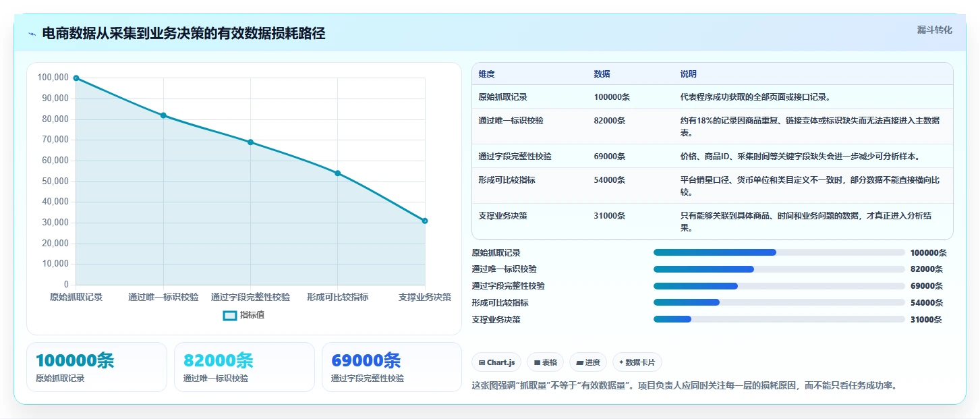Click the 支撑业务决策 data point on chart
Viewport: 980px width, 419px height.
(425, 221)
